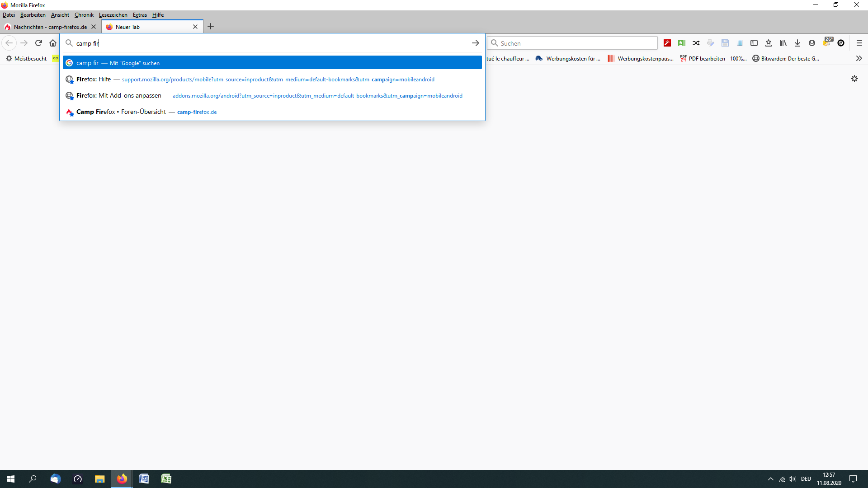
Task: Open the Lesezeichen menu
Action: [x=113, y=15]
